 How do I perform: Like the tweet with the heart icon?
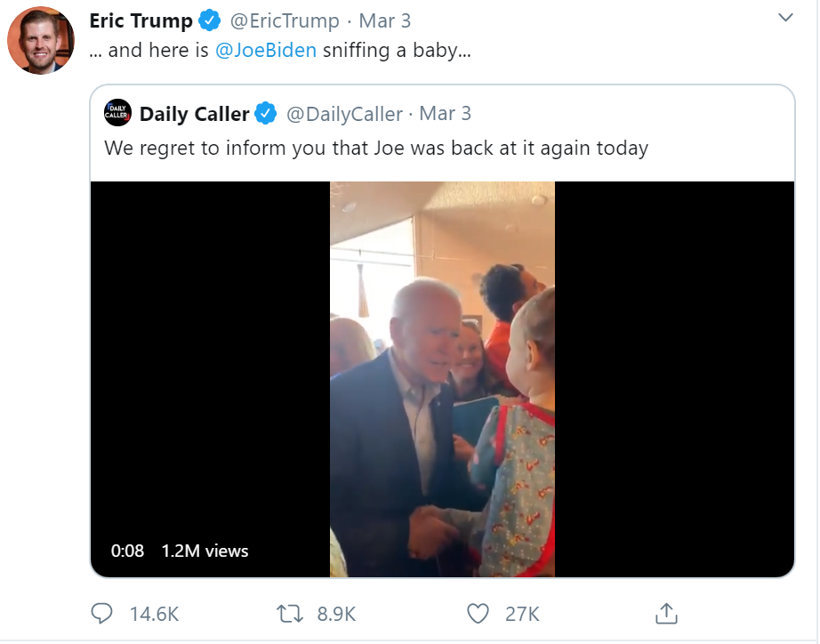478,613
